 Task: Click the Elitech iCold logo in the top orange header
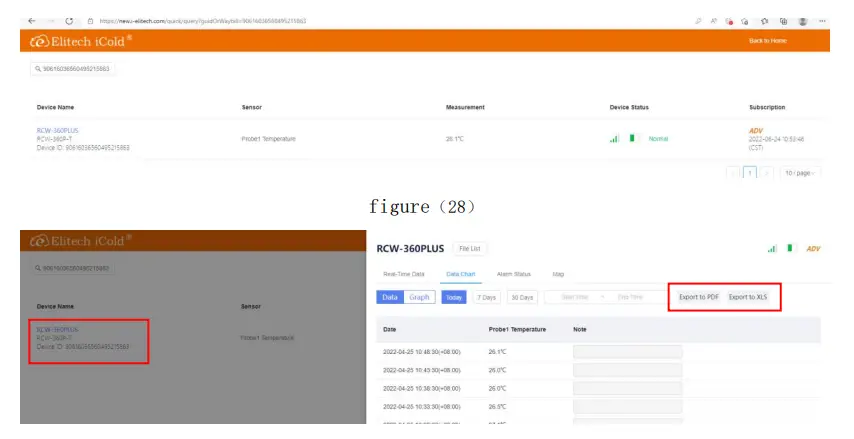pyautogui.click(x=81, y=41)
